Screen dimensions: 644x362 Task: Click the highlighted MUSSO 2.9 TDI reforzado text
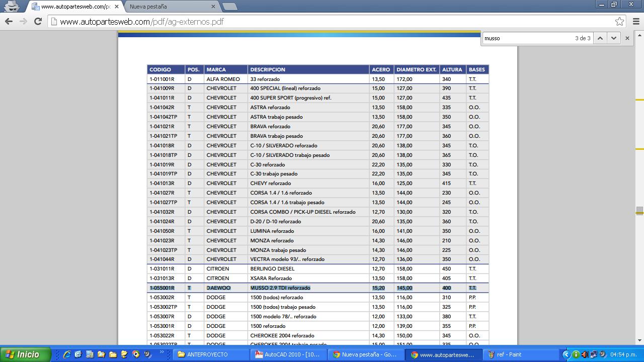[280, 288]
